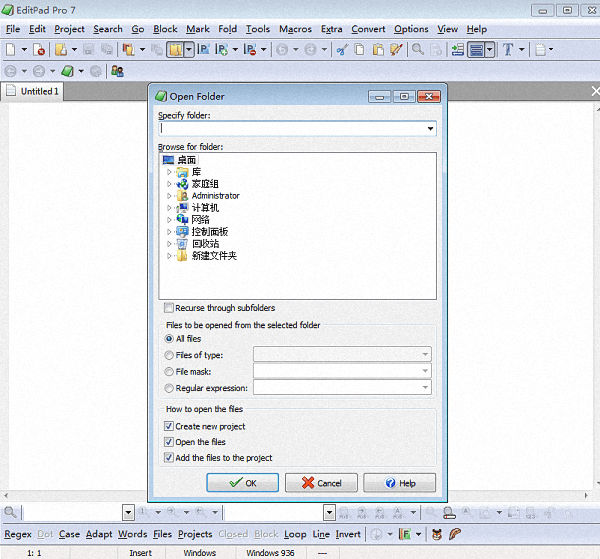Select the All files radio button
This screenshot has height=559, width=600.
[x=169, y=339]
